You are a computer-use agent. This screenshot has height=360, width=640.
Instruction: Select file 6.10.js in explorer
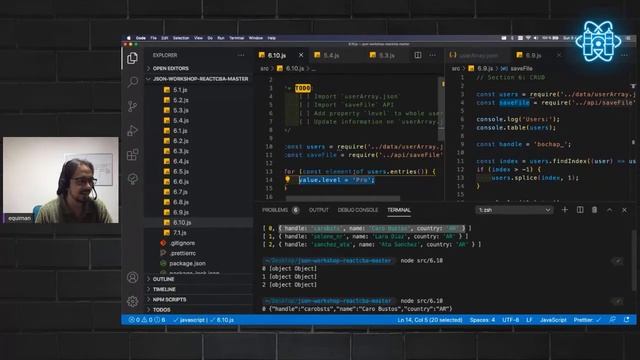click(182, 222)
